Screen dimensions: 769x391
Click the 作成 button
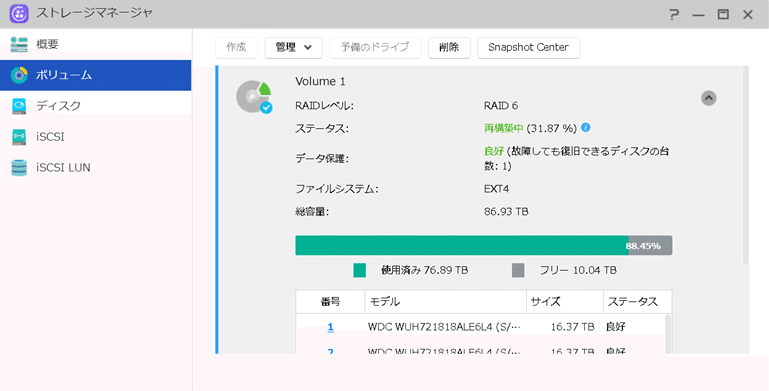click(236, 48)
